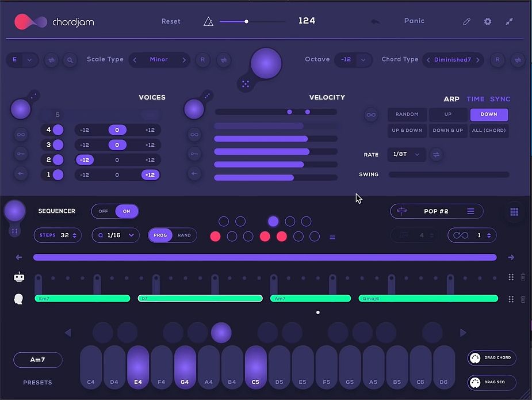The image size is (532, 400).
Task: Select the ALL (CHORD) arp mode
Action: 489,131
